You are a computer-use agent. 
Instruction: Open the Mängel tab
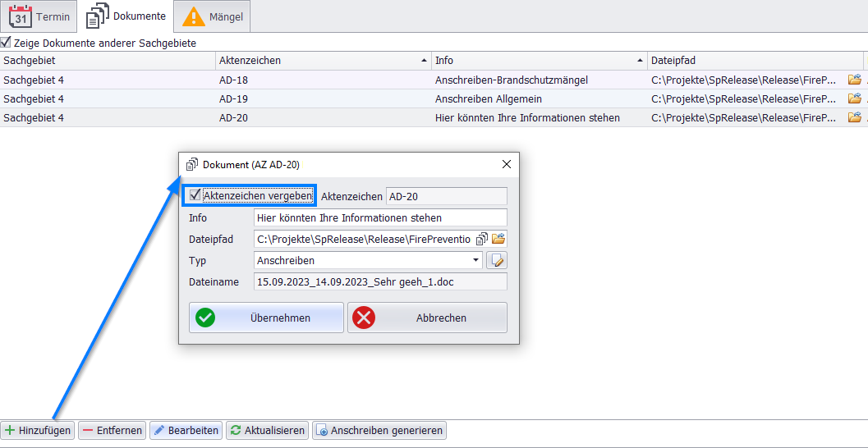pyautogui.click(x=213, y=16)
